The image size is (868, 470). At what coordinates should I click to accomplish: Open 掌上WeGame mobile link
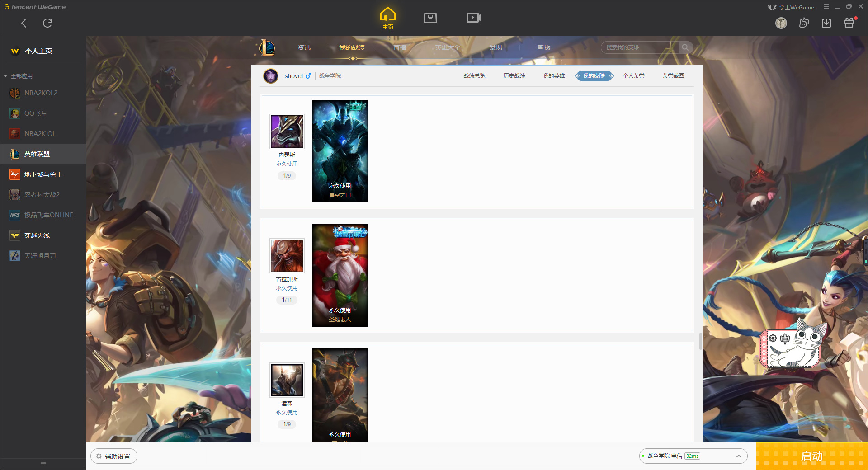click(791, 7)
